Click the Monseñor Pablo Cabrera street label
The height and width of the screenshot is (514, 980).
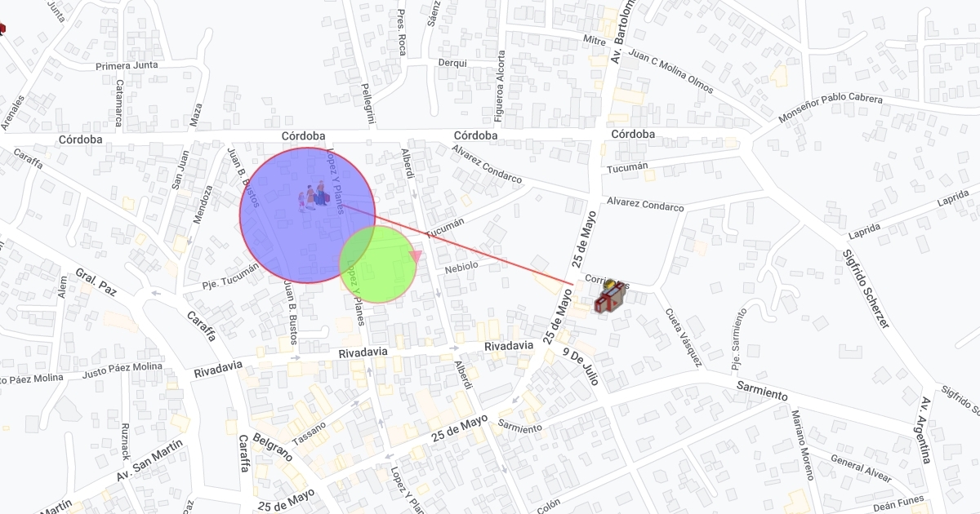coord(831,108)
